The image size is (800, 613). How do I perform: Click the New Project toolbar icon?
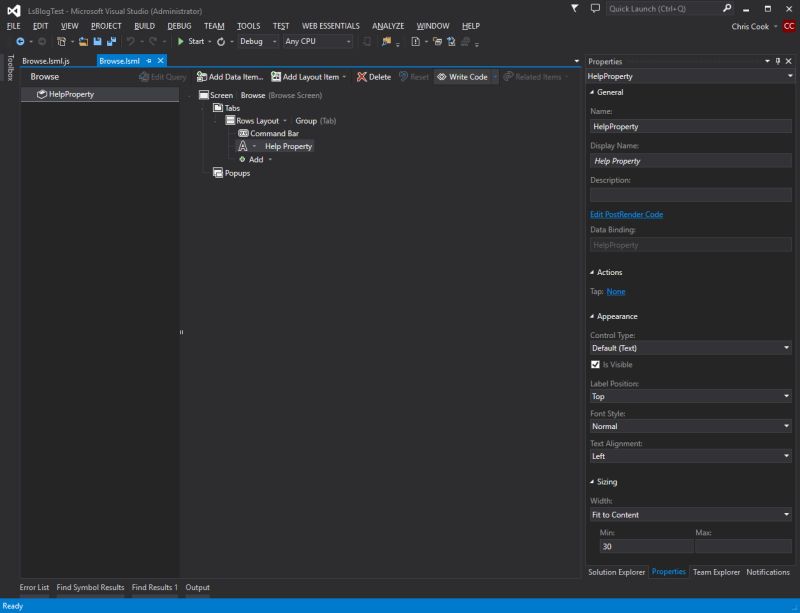point(61,41)
